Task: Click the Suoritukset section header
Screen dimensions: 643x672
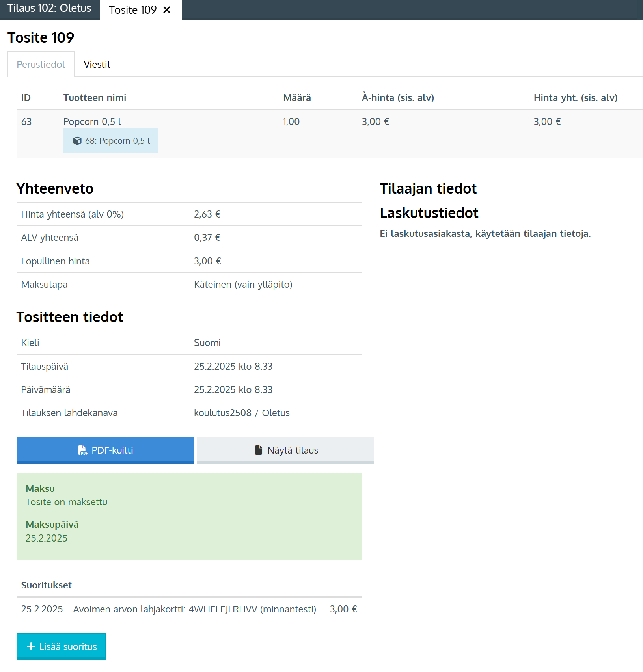Action: pyautogui.click(x=47, y=585)
